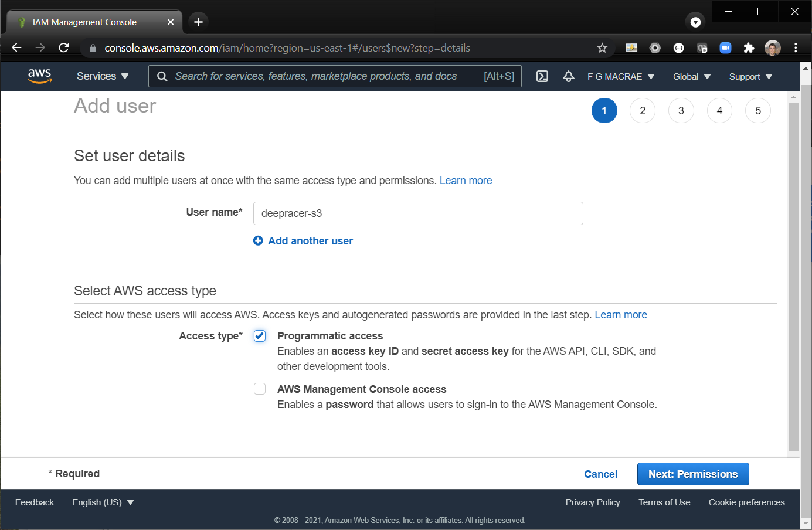Image resolution: width=812 pixels, height=530 pixels.
Task: Go to step 5 indicator
Action: [758, 111]
